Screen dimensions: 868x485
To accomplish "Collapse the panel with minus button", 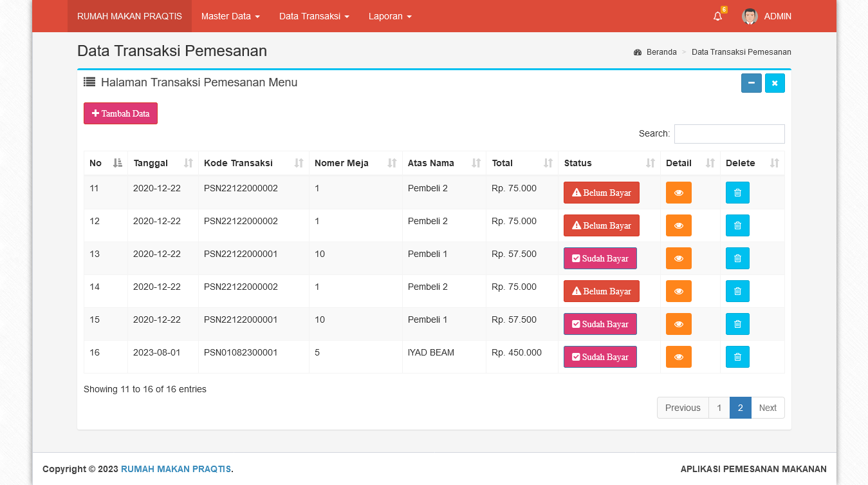I will click(x=751, y=83).
